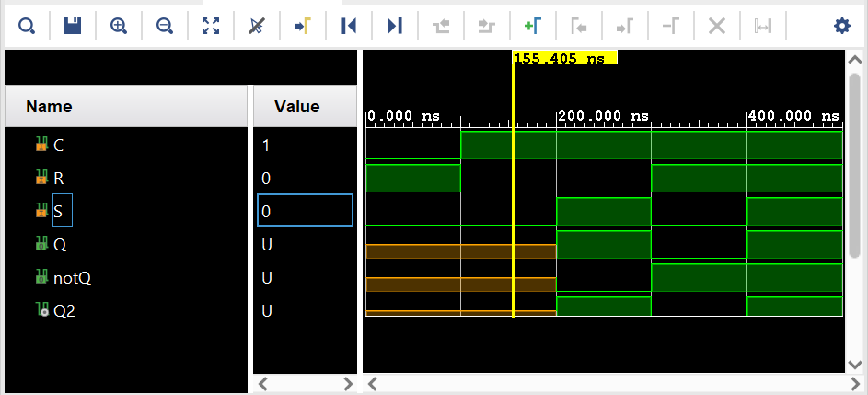868x395 pixels.
Task: Go to cursor position
Action: 302,26
